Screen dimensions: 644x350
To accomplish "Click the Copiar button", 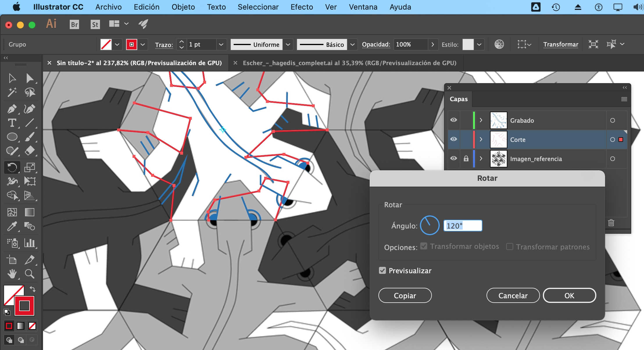I will pyautogui.click(x=405, y=295).
